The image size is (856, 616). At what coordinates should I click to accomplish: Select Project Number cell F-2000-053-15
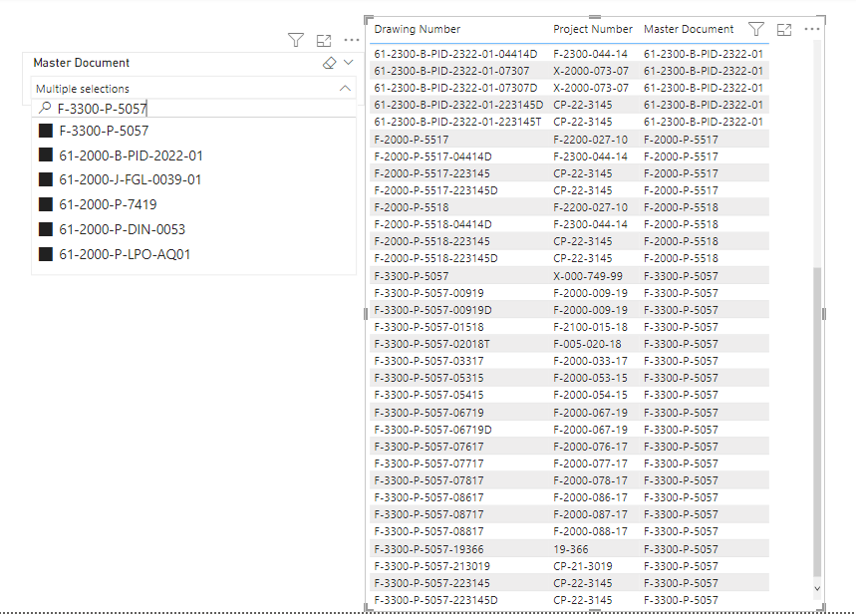590,378
